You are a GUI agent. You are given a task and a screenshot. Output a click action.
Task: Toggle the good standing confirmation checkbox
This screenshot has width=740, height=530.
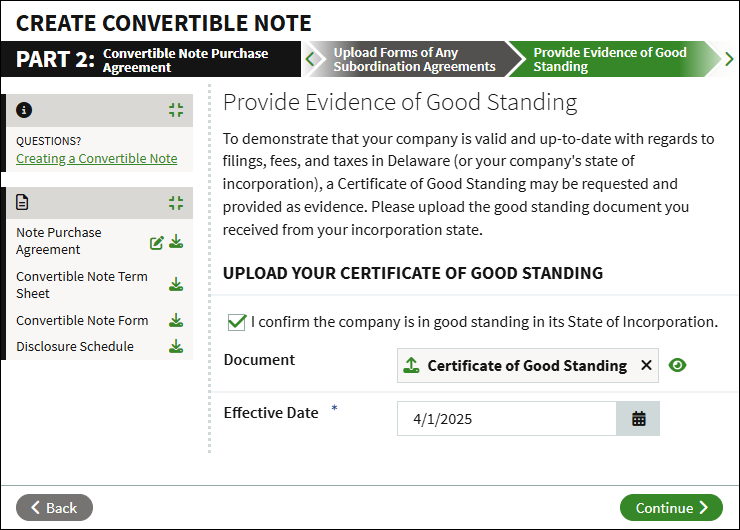click(236, 322)
